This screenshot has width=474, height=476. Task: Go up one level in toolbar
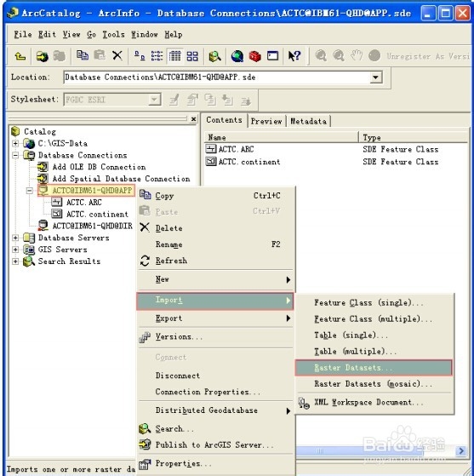pyautogui.click(x=20, y=56)
